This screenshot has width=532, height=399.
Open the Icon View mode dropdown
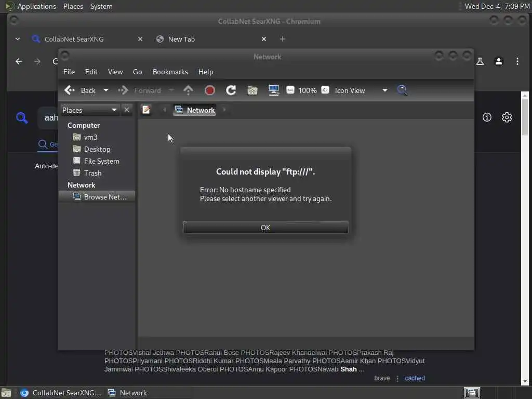[361, 90]
